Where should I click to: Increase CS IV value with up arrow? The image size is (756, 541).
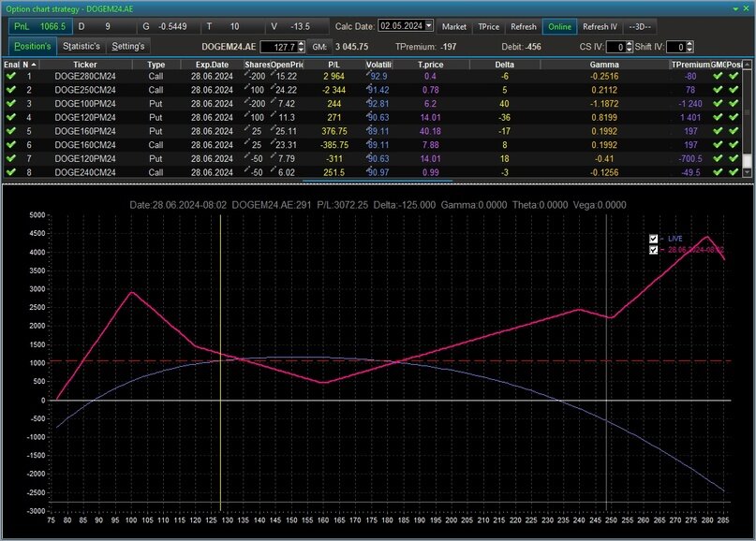629,44
